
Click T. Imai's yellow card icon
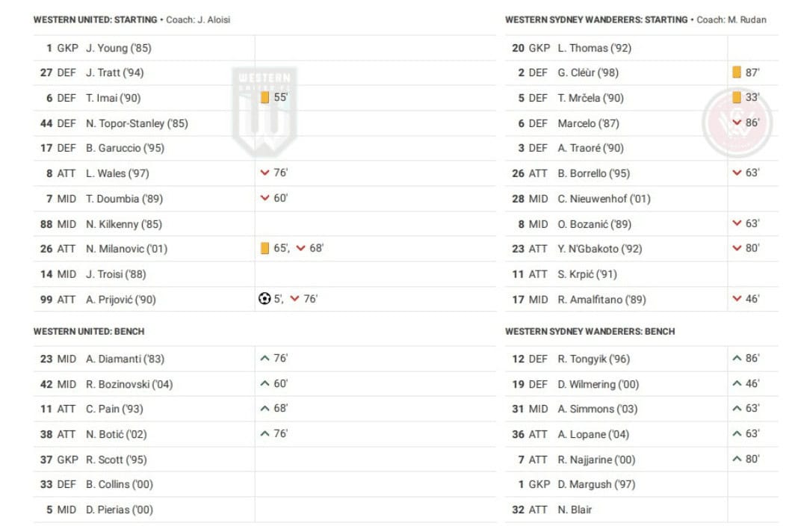pyautogui.click(x=265, y=98)
